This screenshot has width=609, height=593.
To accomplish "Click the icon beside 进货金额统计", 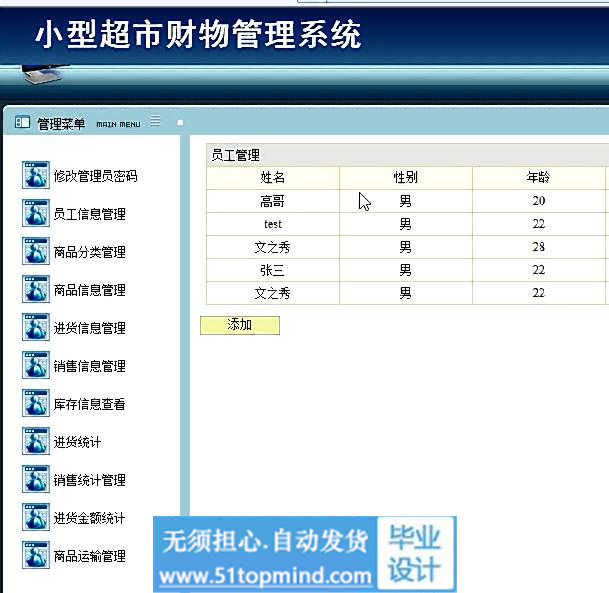I will [x=36, y=518].
